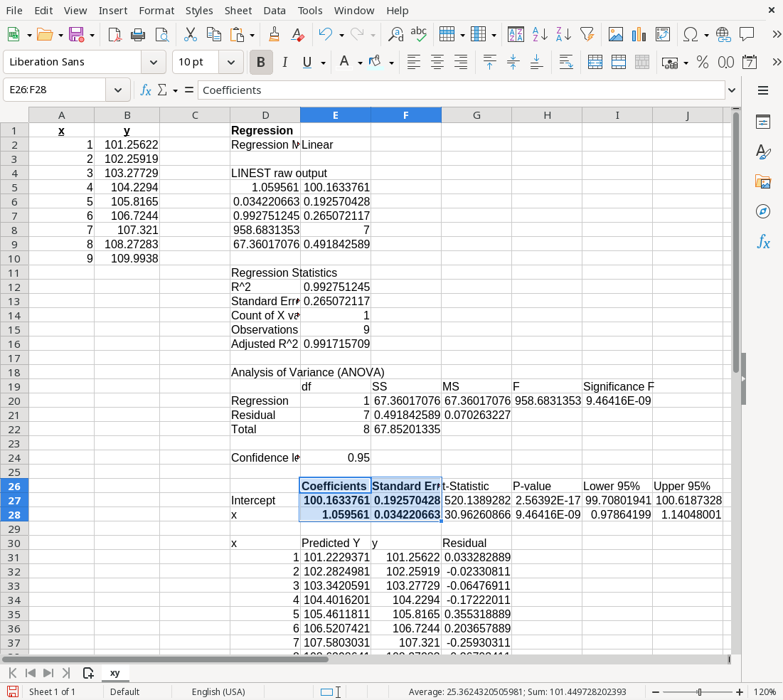The image size is (783, 700).
Task: Open the sidebar Gallery deck
Action: click(763, 181)
